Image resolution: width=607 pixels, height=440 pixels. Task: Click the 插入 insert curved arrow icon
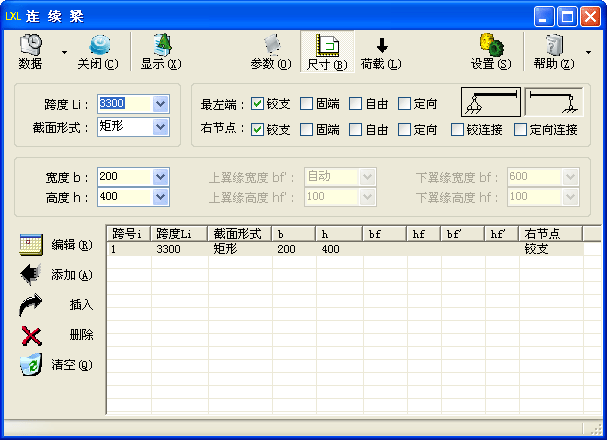31,305
